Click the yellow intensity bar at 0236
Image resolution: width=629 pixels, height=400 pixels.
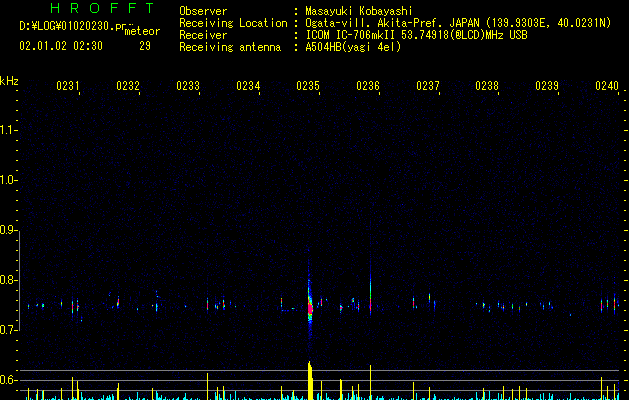pos(370,382)
